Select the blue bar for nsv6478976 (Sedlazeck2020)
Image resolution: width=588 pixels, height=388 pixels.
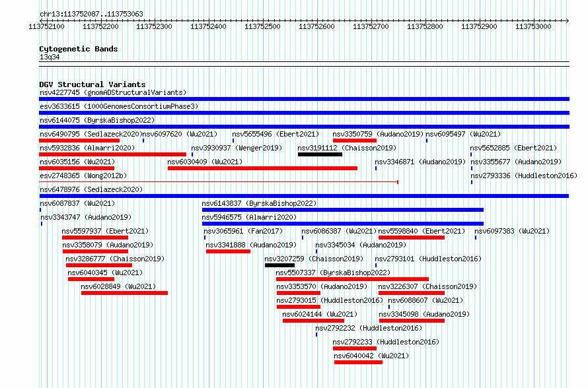tap(304, 196)
